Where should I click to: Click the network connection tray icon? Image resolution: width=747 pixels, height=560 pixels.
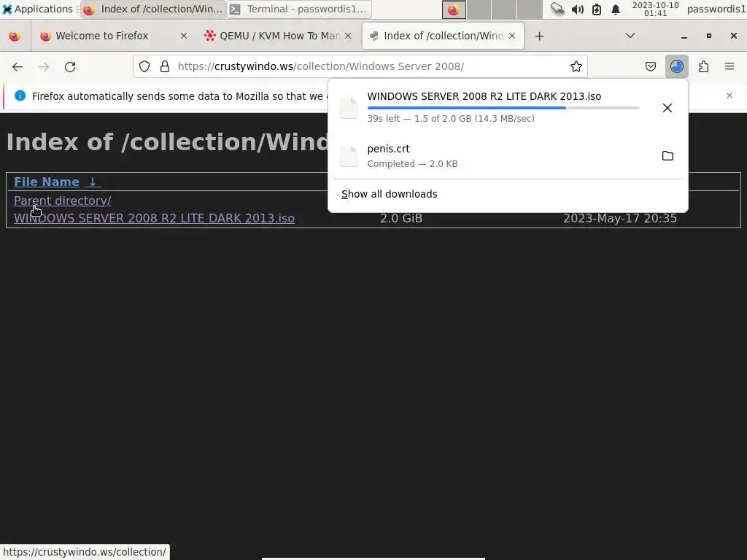click(x=557, y=9)
